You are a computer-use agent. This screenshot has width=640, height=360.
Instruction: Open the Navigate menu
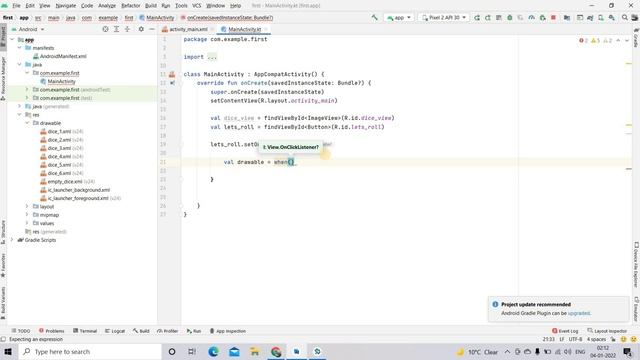coord(66,6)
